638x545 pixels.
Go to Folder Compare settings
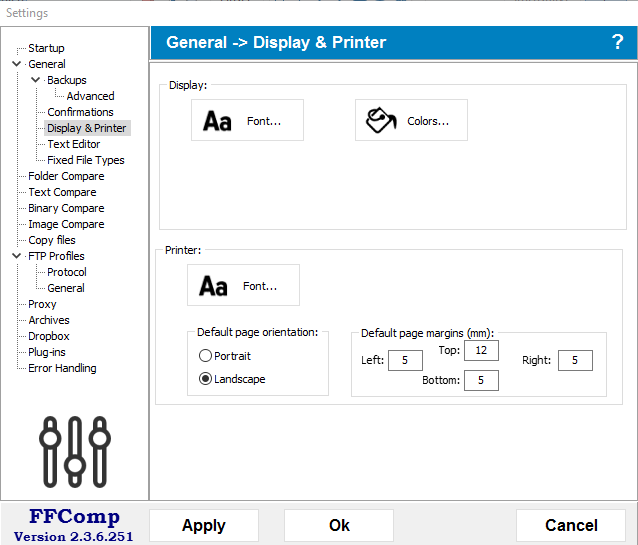[x=66, y=176]
